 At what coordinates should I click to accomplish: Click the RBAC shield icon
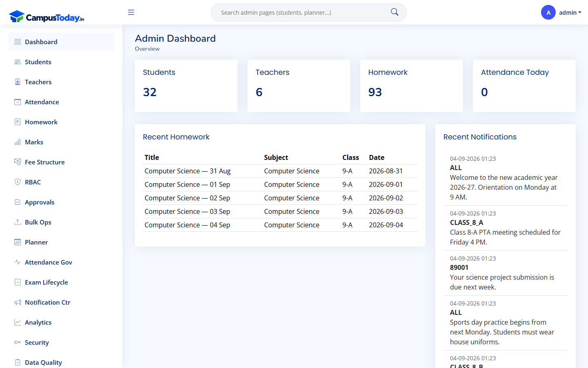(18, 182)
